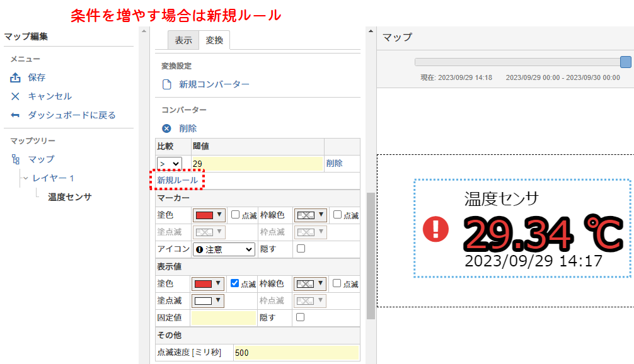Add a rule with 新規ルール
Image resolution: width=634 pixels, height=364 pixels.
[x=178, y=180]
